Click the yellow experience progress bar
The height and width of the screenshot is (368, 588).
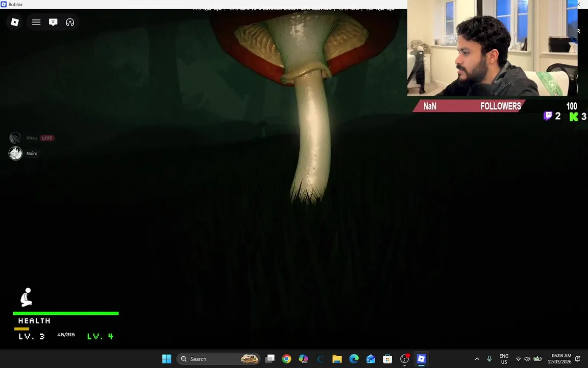pos(21,329)
